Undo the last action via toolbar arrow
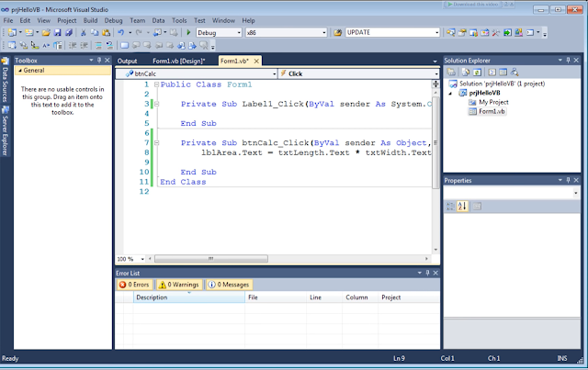Image resolution: width=588 pixels, height=370 pixels. [120, 33]
